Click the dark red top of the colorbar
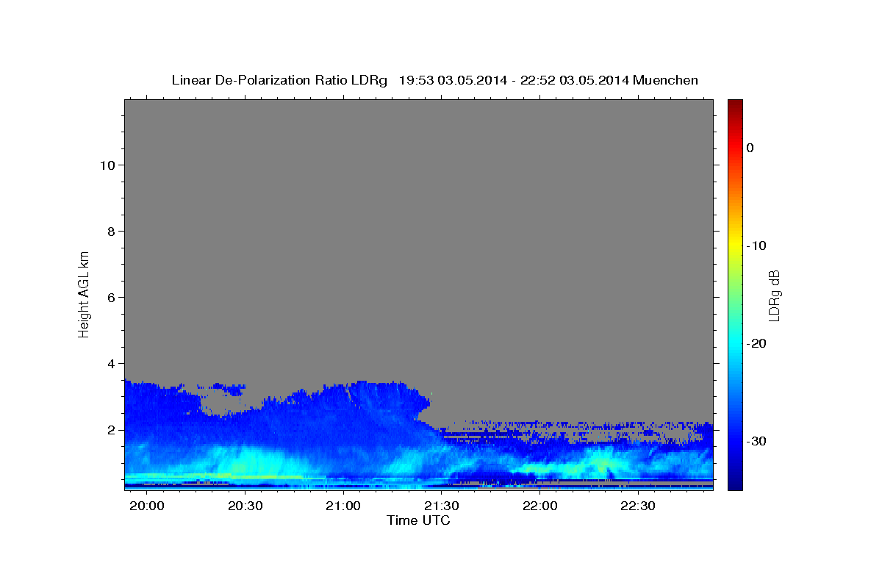 [x=735, y=105]
